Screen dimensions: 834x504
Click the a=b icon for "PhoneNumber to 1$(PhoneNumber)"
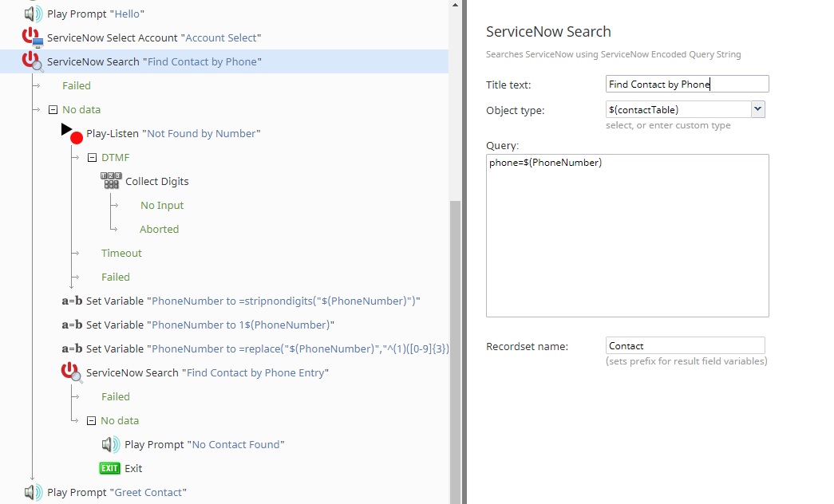pos(72,325)
